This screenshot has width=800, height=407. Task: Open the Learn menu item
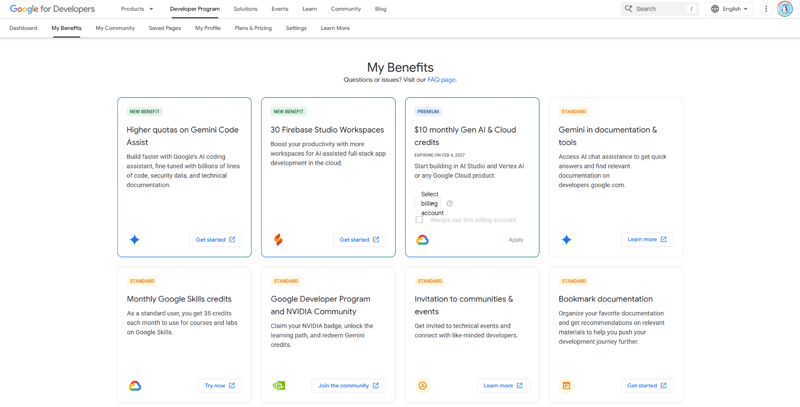309,9
